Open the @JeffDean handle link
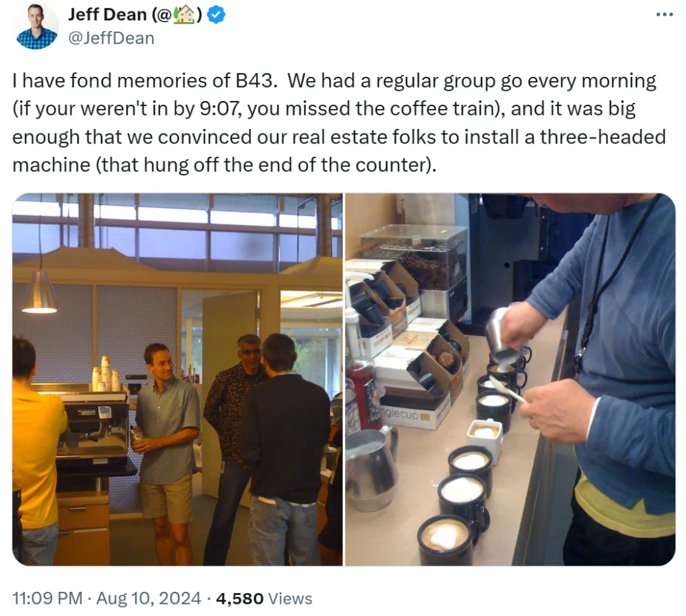686x616 pixels. click(111, 38)
